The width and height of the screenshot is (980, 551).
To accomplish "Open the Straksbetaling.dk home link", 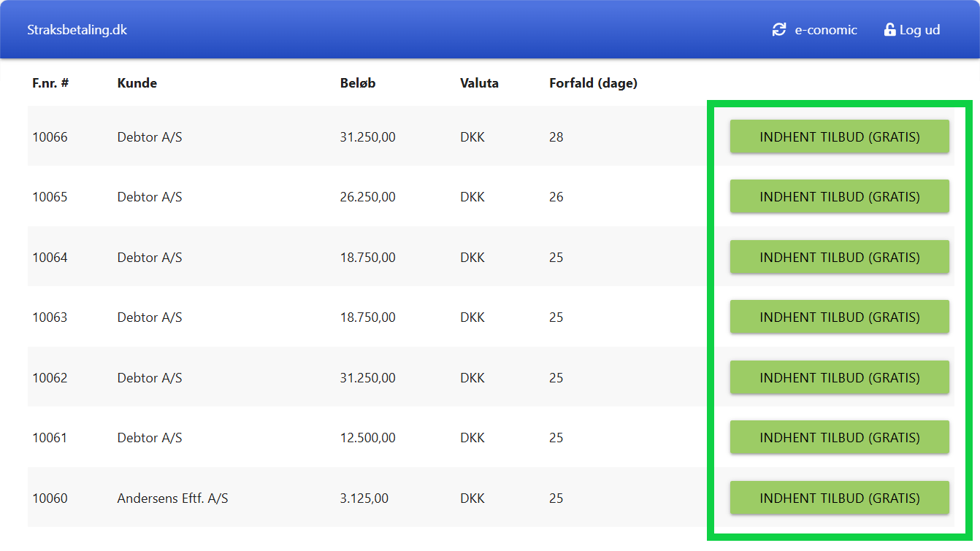I will (x=77, y=30).
